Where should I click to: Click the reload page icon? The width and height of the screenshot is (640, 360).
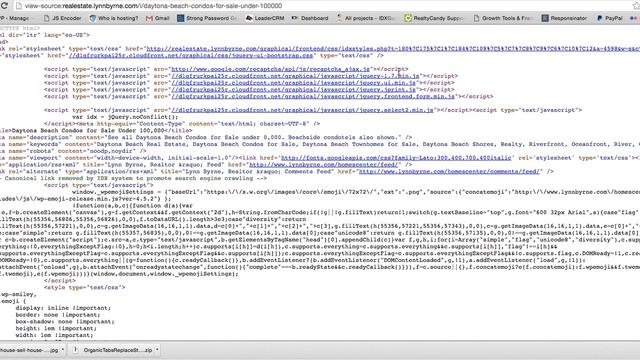click(4, 6)
